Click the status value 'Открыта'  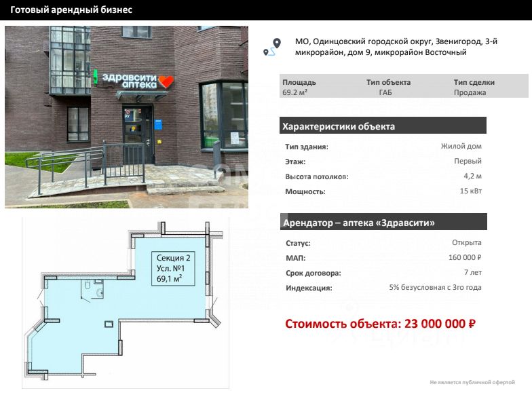(x=467, y=243)
